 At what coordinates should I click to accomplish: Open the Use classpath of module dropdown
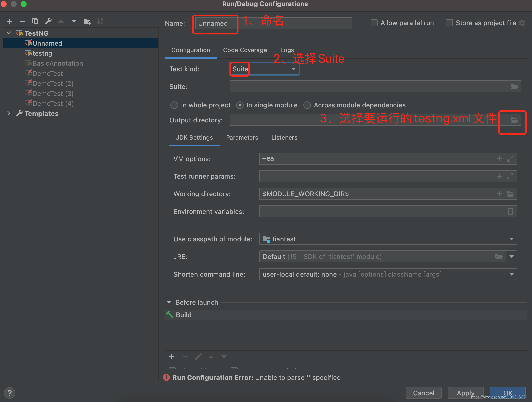tap(511, 239)
